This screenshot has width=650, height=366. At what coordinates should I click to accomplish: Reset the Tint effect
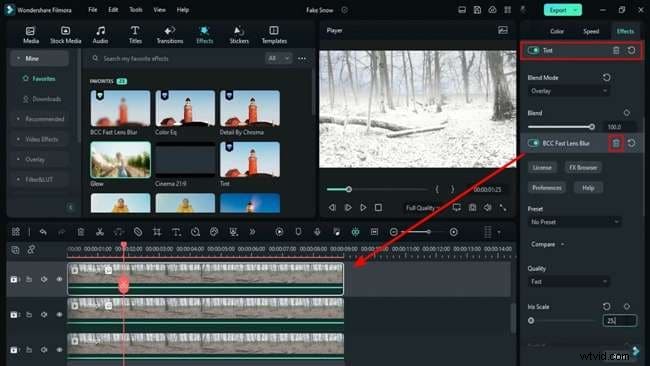[631, 51]
